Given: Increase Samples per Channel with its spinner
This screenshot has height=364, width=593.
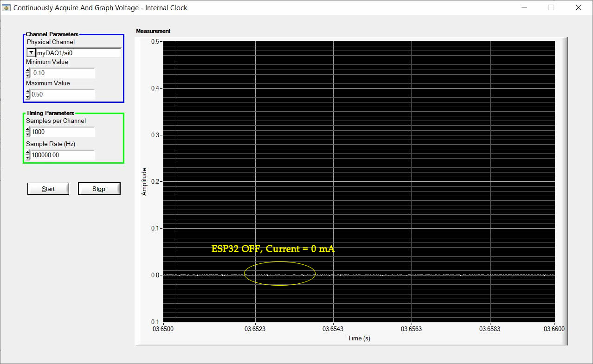Looking at the screenshot, I should coord(27,130).
